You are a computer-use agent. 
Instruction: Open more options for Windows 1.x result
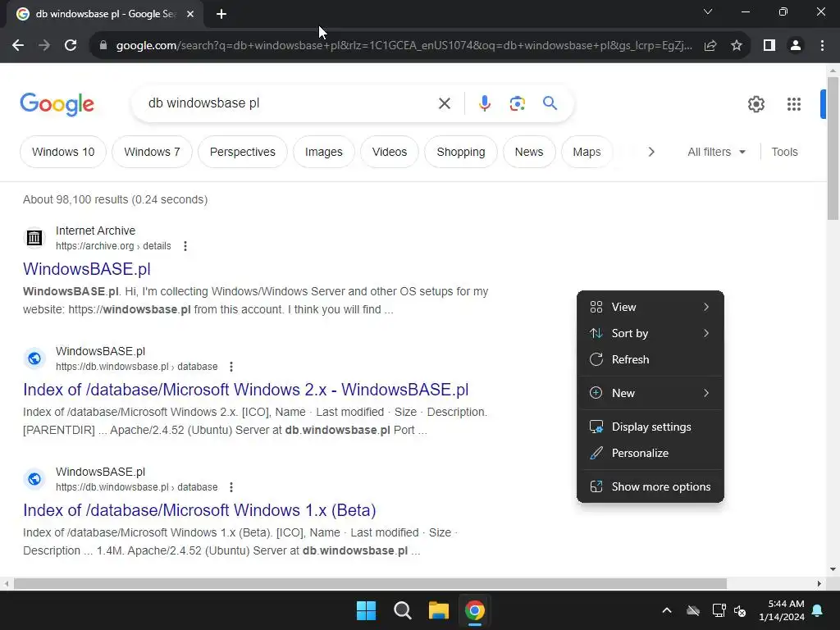tap(231, 487)
